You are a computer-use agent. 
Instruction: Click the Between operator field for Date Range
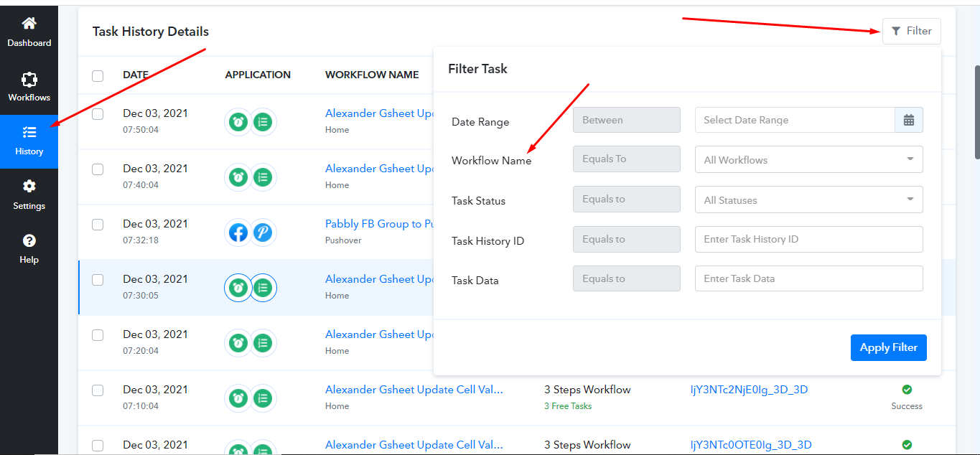coord(626,120)
